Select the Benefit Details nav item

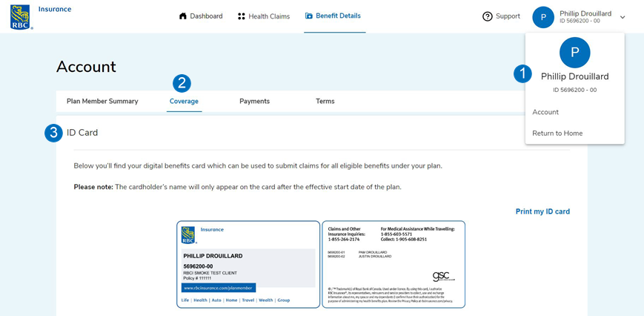333,16
